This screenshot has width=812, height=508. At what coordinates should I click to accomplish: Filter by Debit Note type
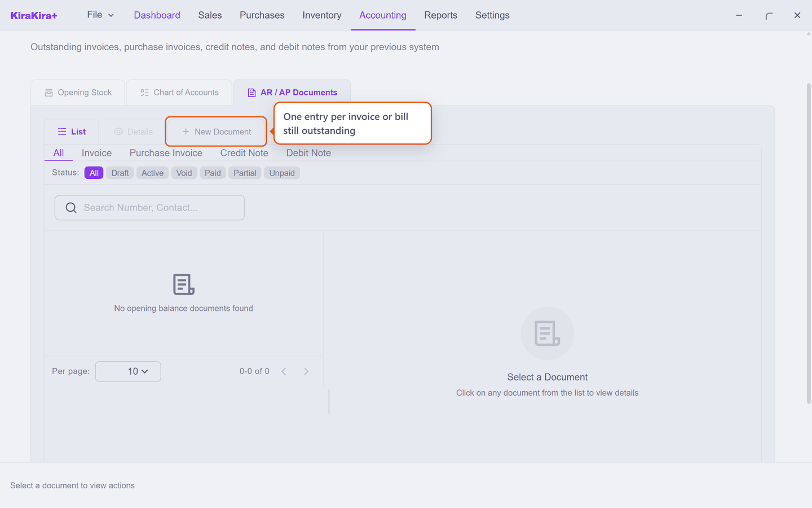click(x=308, y=153)
